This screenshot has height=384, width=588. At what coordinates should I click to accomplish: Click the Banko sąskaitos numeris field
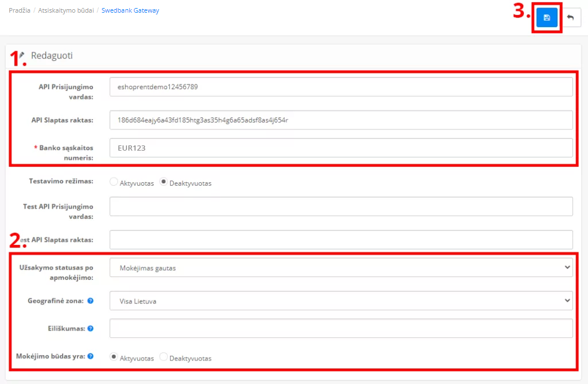tap(341, 148)
